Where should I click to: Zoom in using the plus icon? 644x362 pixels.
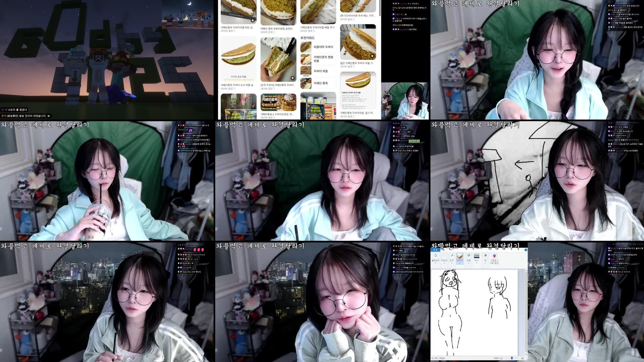523,358
